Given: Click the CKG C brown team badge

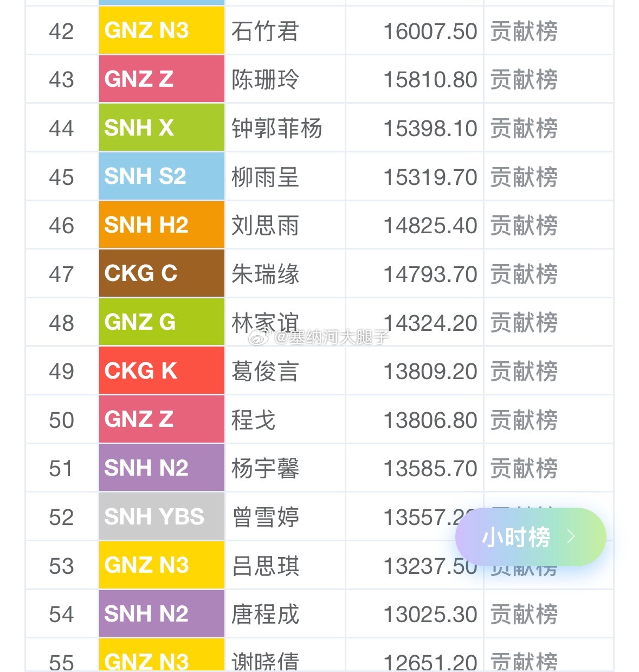Looking at the screenshot, I should pyautogui.click(x=162, y=273).
